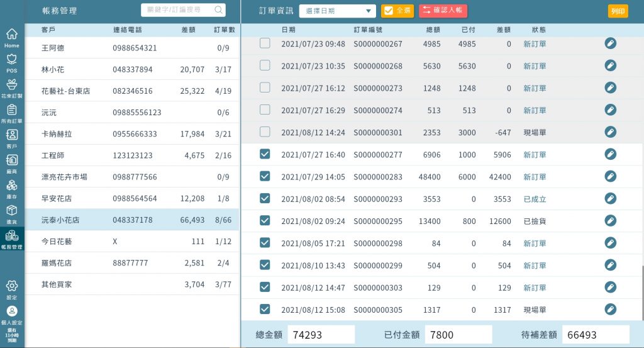This screenshot has width=644, height=348.
Task: Uncheck the box for order S0000000277
Action: pos(265,154)
